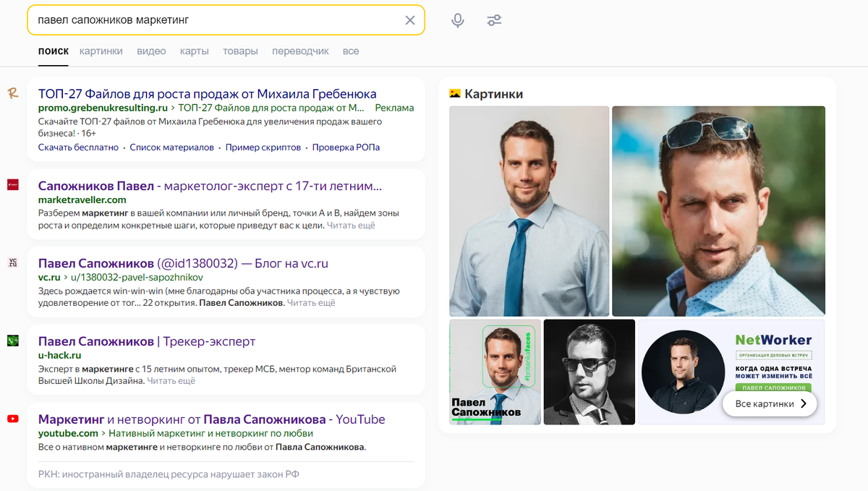Open the photo of man with sunglasses on head
868x491 pixels.
(x=718, y=211)
